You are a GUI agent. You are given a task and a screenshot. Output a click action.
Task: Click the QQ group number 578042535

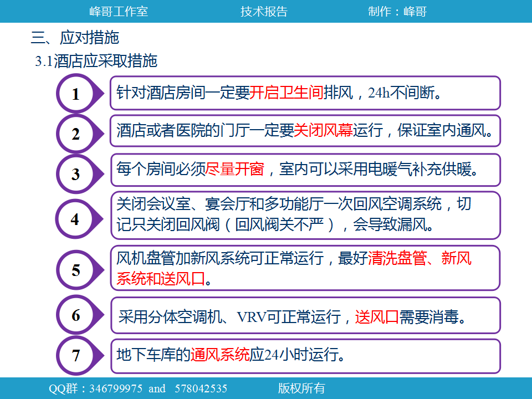[201, 388]
